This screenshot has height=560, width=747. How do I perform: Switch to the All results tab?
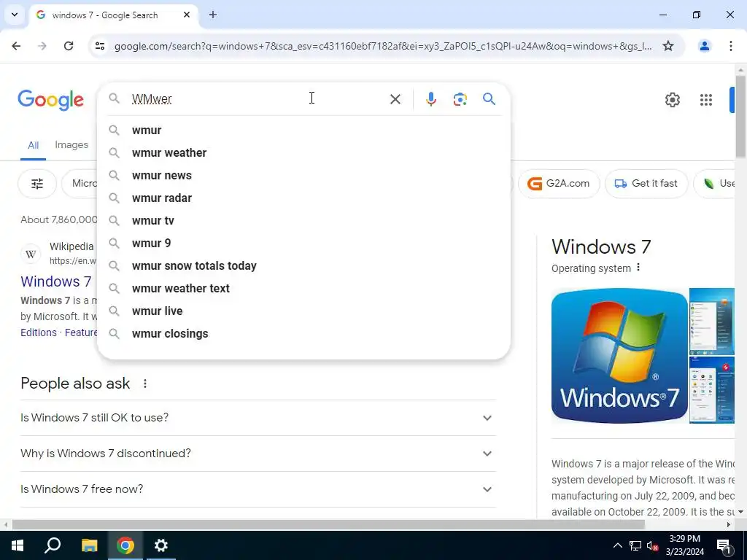(x=33, y=145)
